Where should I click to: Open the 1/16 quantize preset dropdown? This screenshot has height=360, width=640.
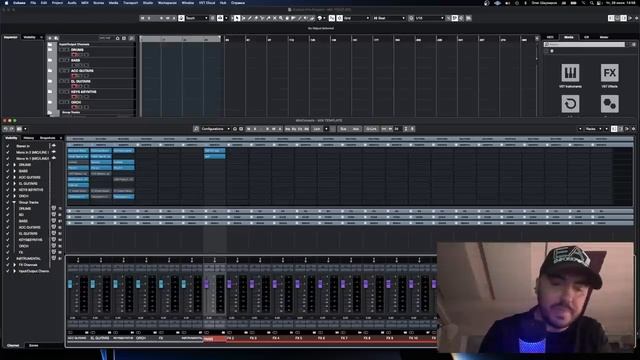click(x=429, y=18)
